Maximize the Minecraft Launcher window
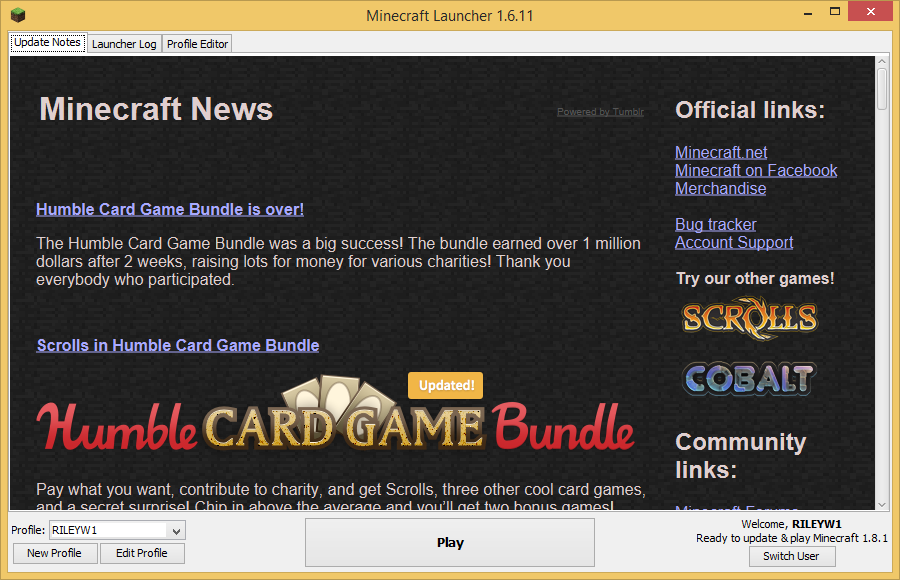Image resolution: width=900 pixels, height=580 pixels. coord(835,11)
